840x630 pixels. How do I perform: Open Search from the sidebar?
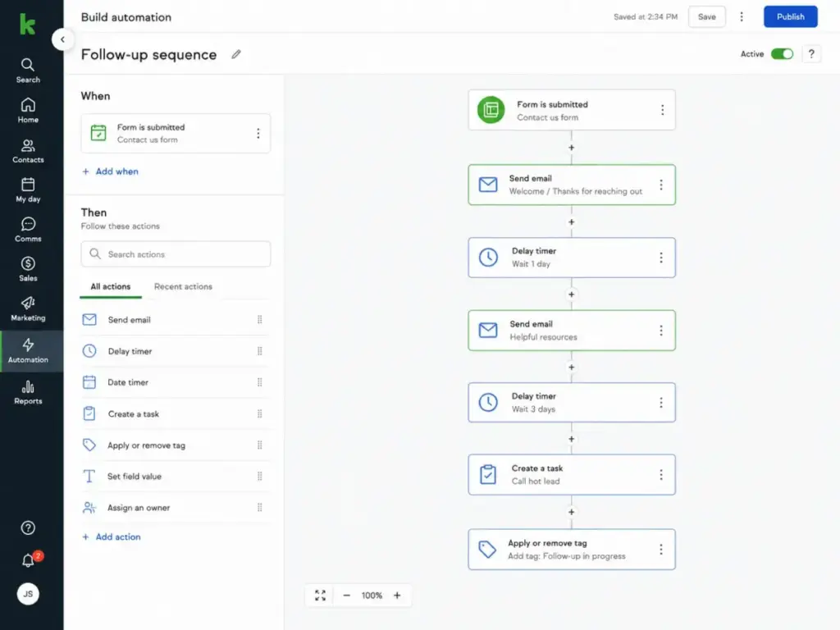point(28,71)
